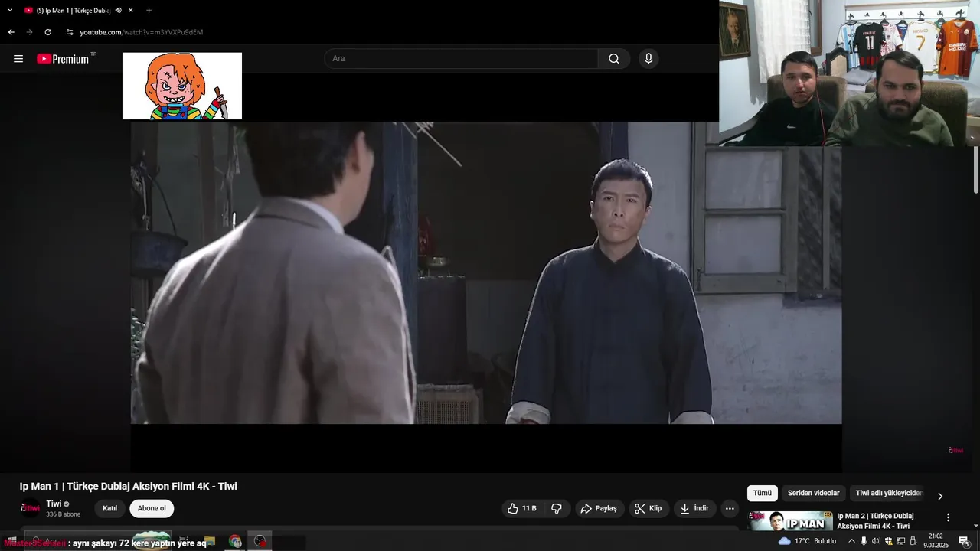
Task: Download the video with İndir
Action: tap(694, 508)
